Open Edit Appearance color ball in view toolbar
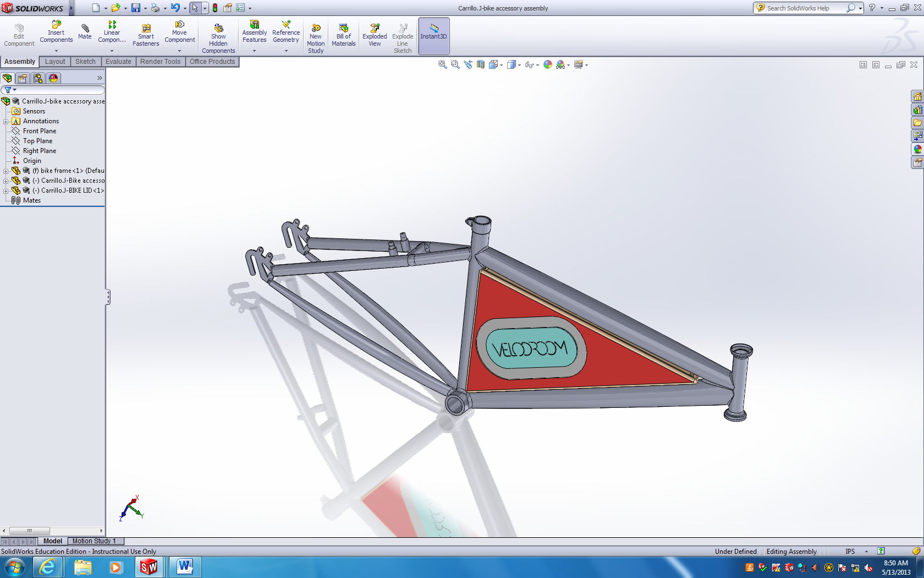This screenshot has height=578, width=924. (x=548, y=64)
